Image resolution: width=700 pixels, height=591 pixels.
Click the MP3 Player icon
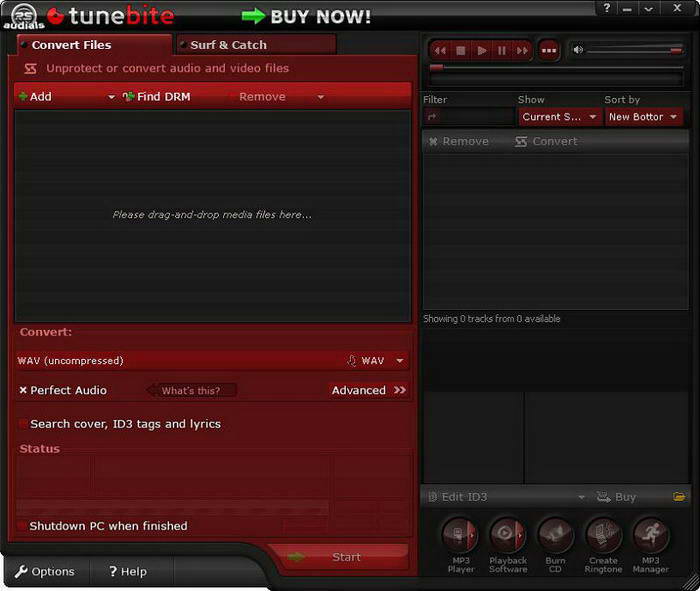tap(460, 536)
